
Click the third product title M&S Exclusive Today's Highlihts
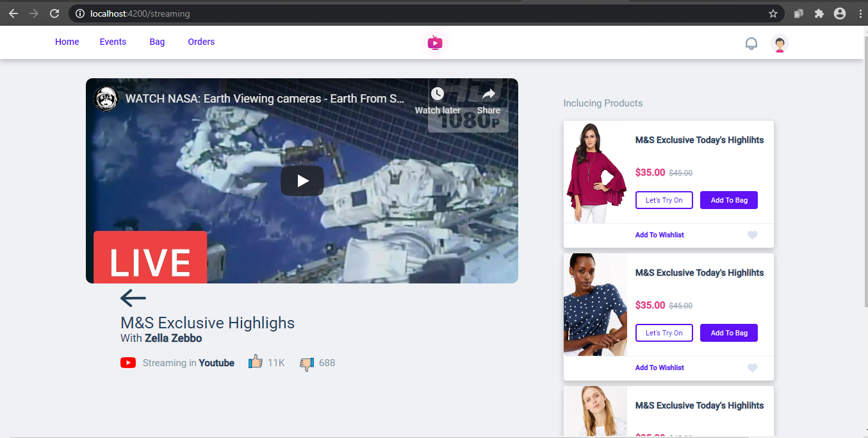tap(700, 405)
